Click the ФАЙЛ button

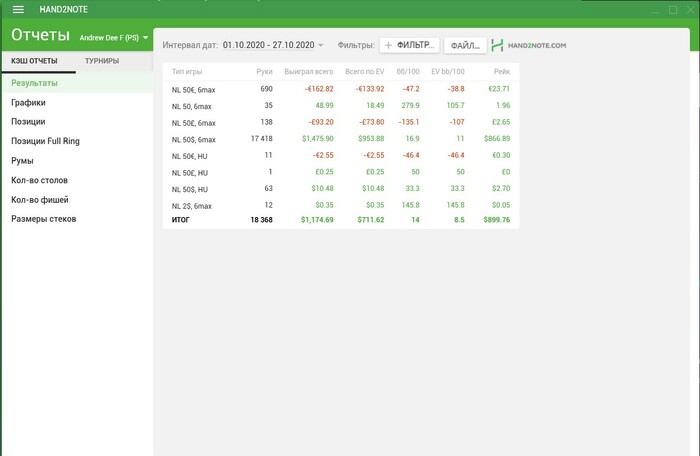click(x=465, y=46)
